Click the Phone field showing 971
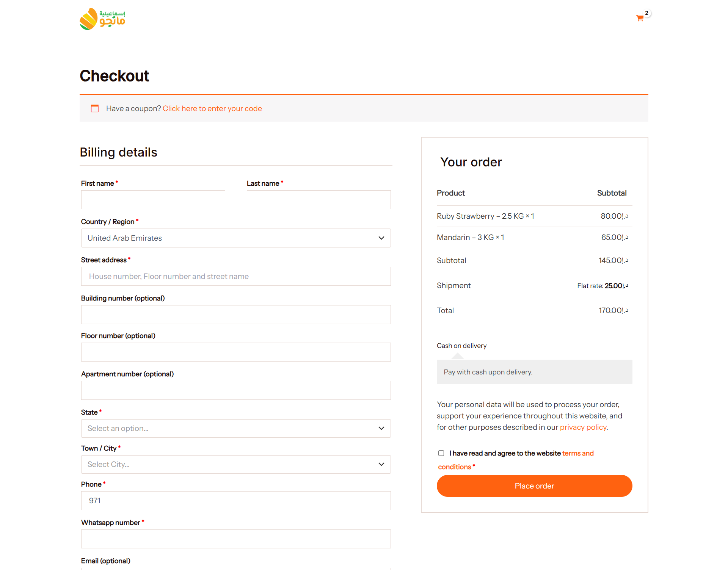The height and width of the screenshot is (570, 728). pos(235,501)
